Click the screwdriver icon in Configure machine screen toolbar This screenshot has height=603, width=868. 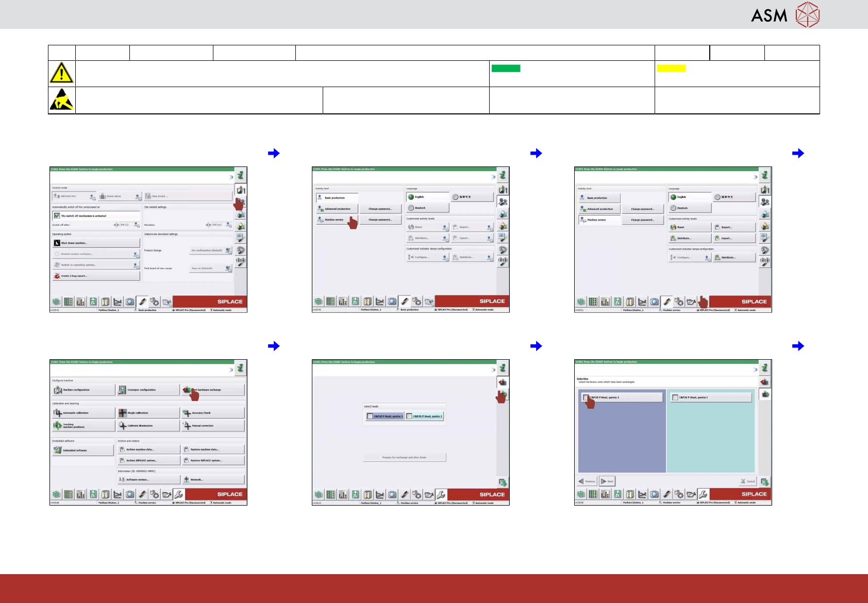142,494
